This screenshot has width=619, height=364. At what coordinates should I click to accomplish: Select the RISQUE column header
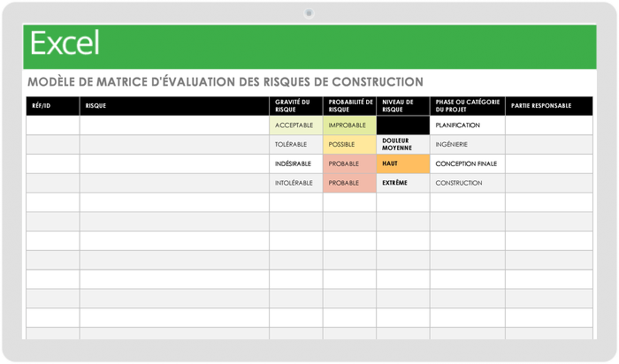pyautogui.click(x=174, y=106)
